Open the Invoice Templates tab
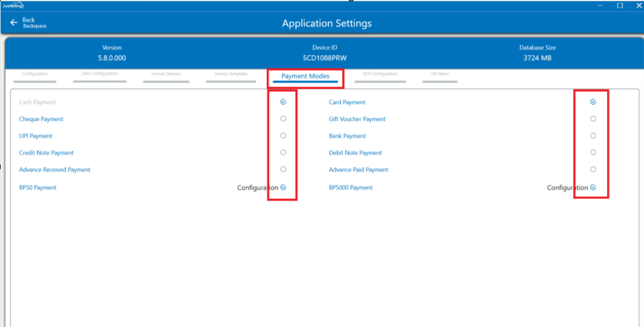This screenshot has width=644, height=327. tap(231, 74)
